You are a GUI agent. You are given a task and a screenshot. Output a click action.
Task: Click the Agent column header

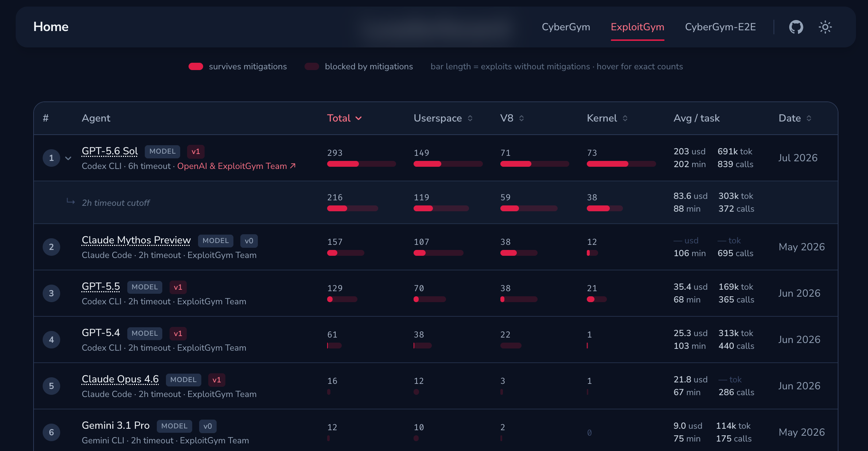coord(96,118)
